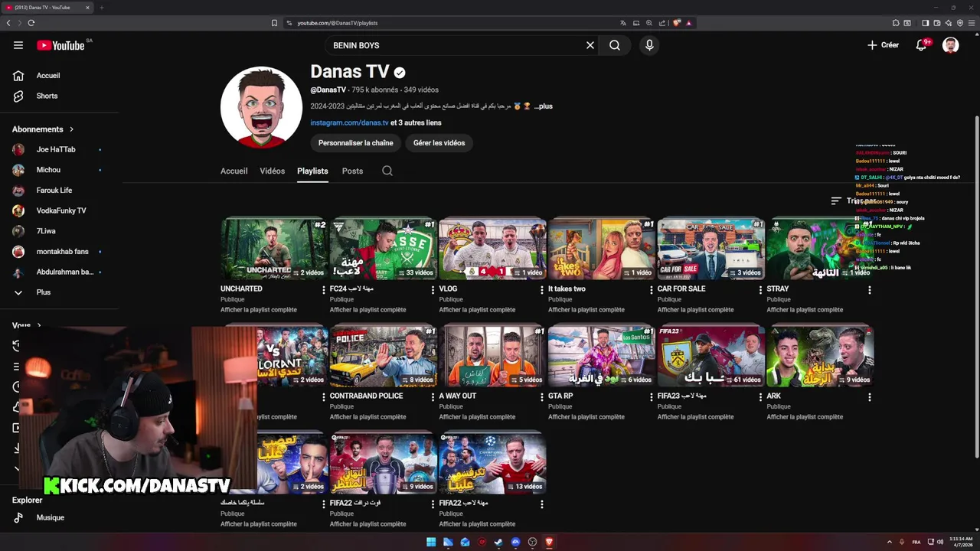Search within the channel magnifier icon
The width and height of the screenshot is (980, 551).
(x=387, y=171)
